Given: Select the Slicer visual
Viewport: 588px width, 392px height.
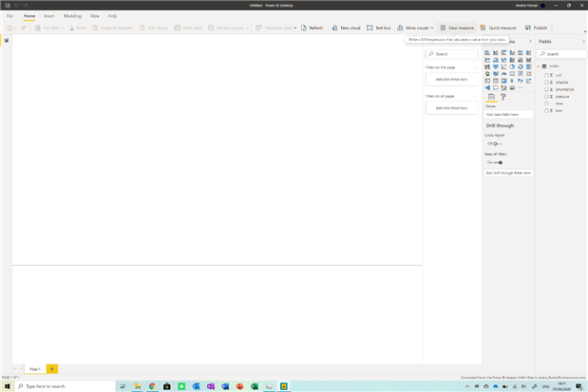Looking at the screenshot, I should pos(487,81).
